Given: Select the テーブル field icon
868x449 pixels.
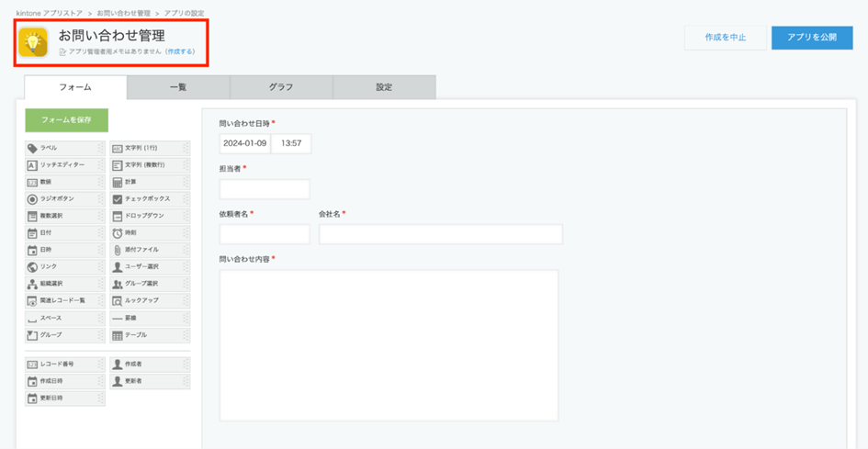Looking at the screenshot, I should point(118,335).
